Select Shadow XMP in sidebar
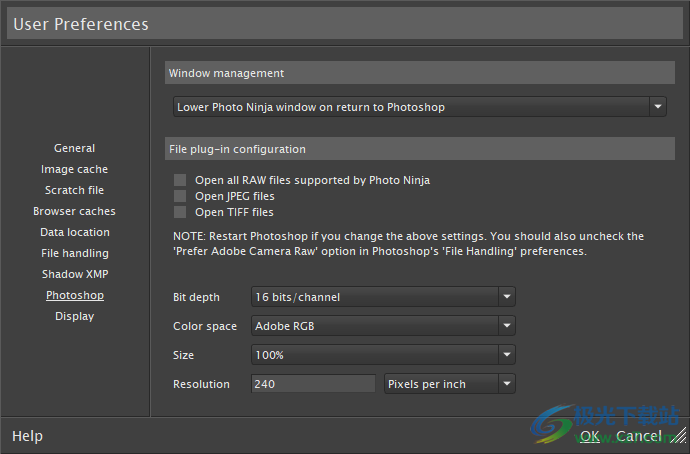 [x=75, y=274]
